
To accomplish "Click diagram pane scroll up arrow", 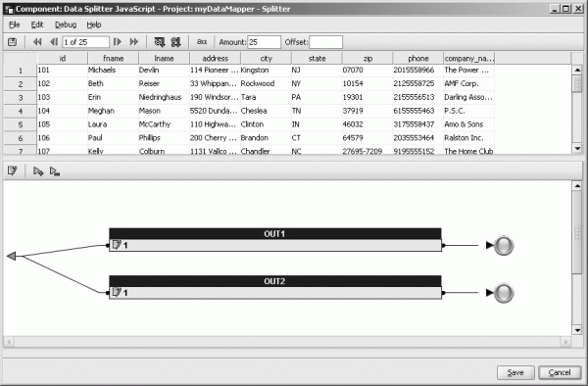I will tap(577, 185).
